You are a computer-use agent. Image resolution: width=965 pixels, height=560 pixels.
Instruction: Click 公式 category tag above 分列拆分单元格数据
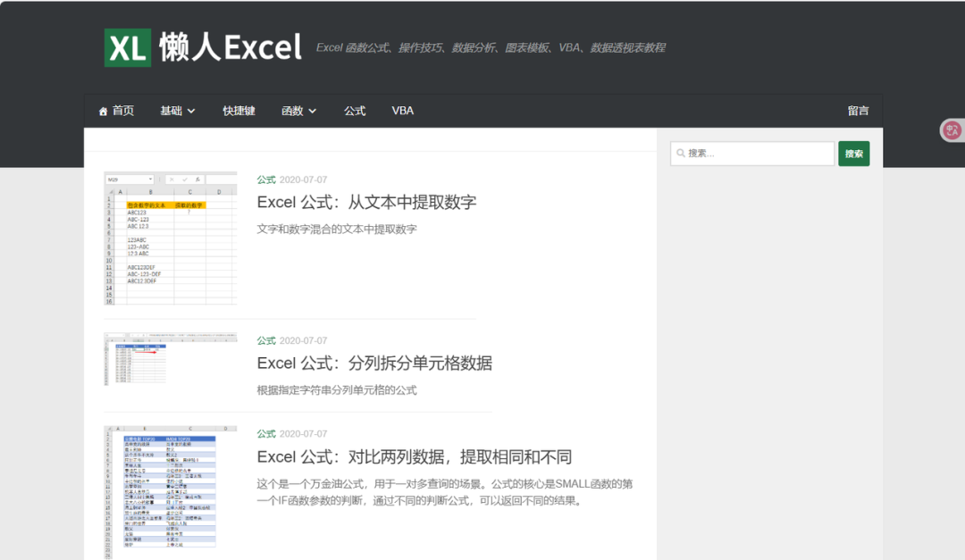coord(265,341)
